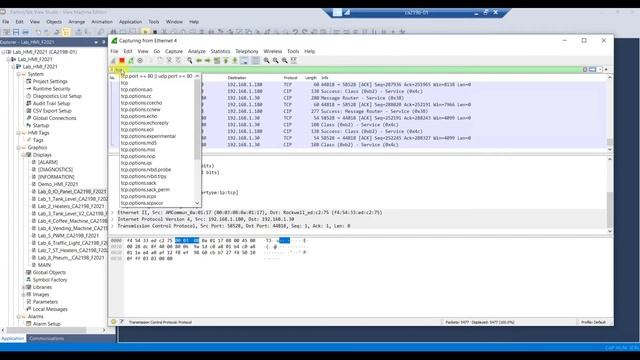Select the Global Connections tree item
The image size is (640, 360).
tap(54, 118)
